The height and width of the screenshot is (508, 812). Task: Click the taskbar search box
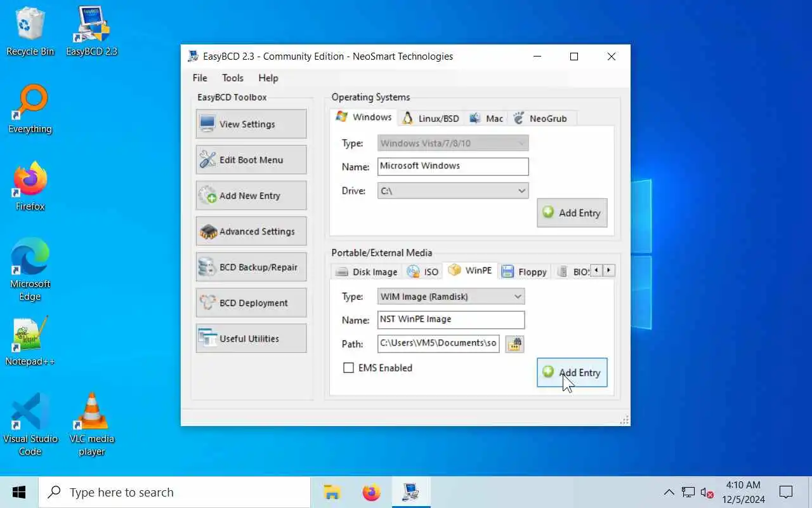174,492
